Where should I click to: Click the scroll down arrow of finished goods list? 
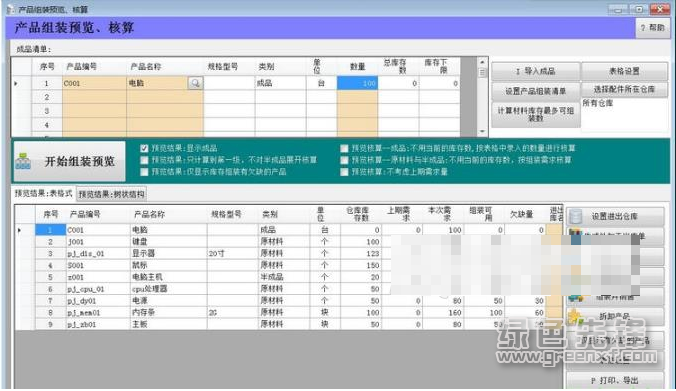pyautogui.click(x=482, y=131)
